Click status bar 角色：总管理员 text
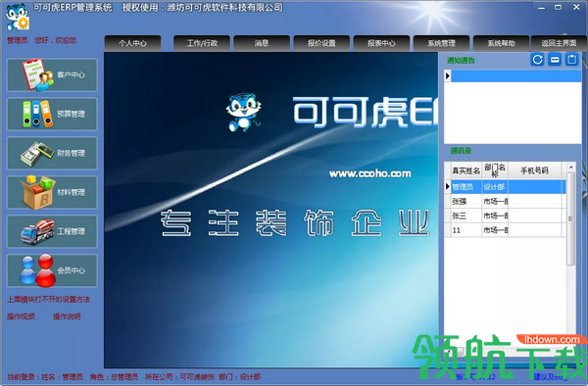Image resolution: width=588 pixels, height=386 pixels. [x=114, y=376]
